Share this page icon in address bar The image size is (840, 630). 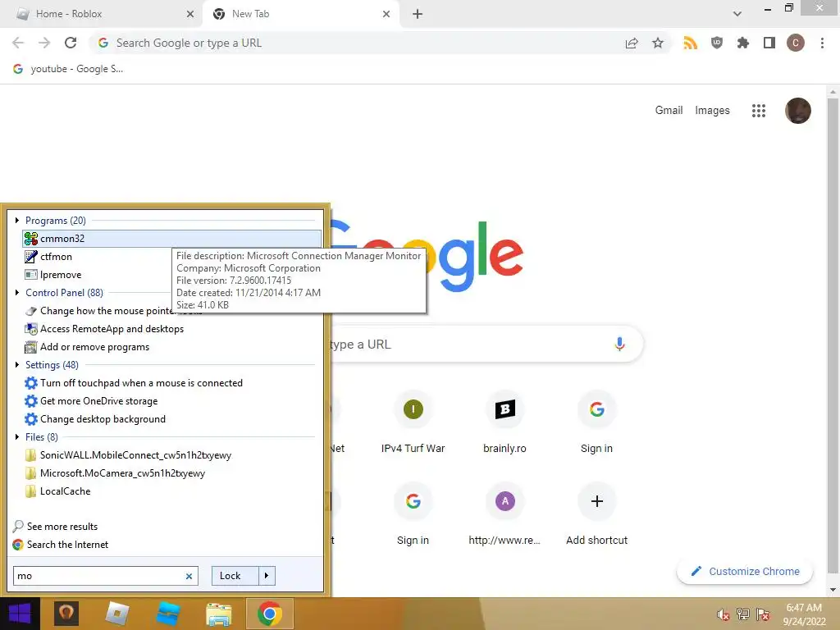click(x=632, y=43)
